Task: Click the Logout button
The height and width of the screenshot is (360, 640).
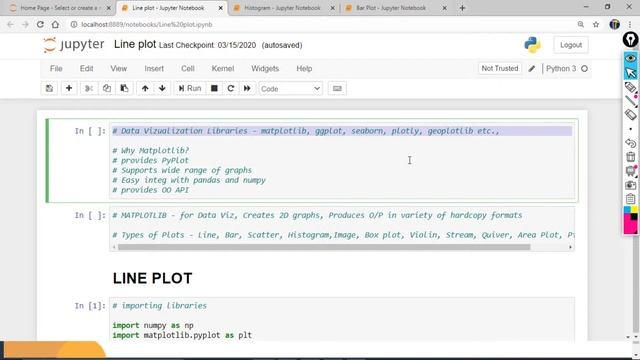Action: pos(571,45)
